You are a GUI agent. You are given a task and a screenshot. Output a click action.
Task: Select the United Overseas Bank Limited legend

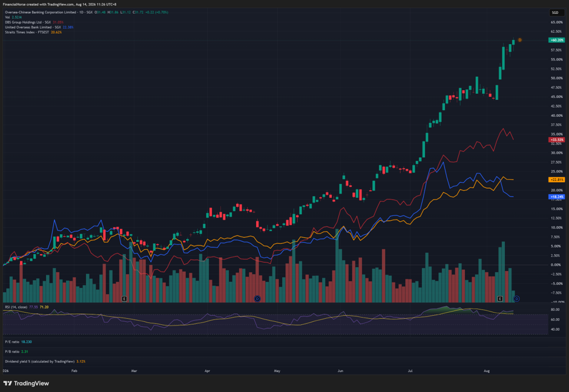pos(39,27)
